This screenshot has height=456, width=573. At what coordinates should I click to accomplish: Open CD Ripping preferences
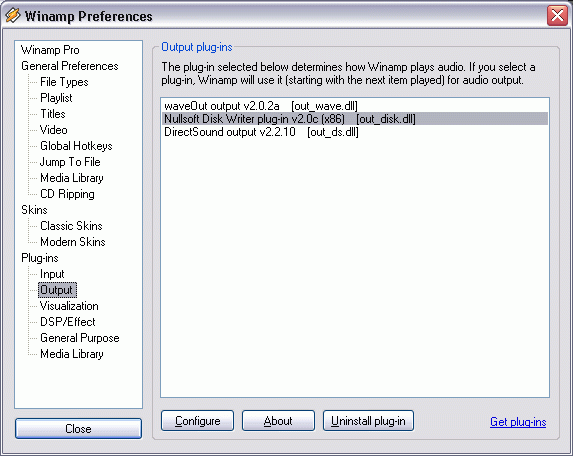pos(67,194)
